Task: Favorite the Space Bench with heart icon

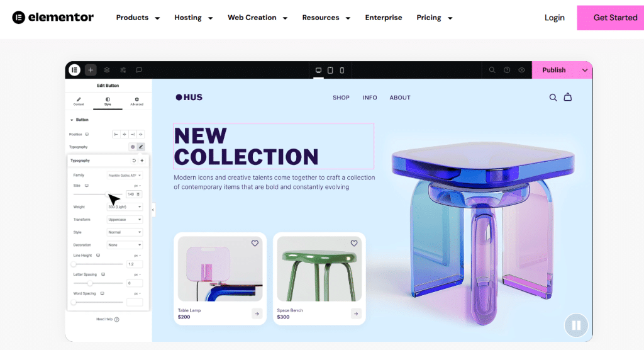Action: (354, 244)
